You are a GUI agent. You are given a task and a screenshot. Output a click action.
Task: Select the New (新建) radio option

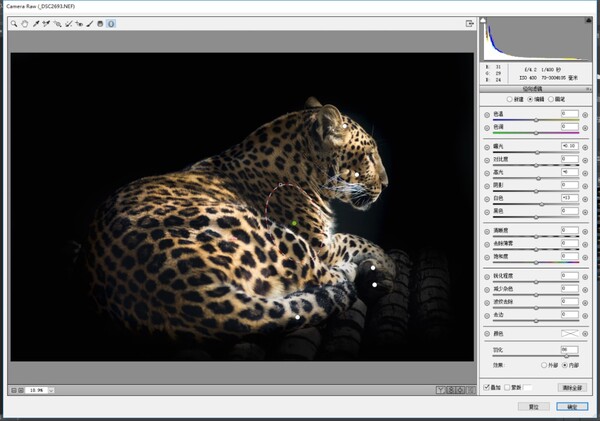510,99
